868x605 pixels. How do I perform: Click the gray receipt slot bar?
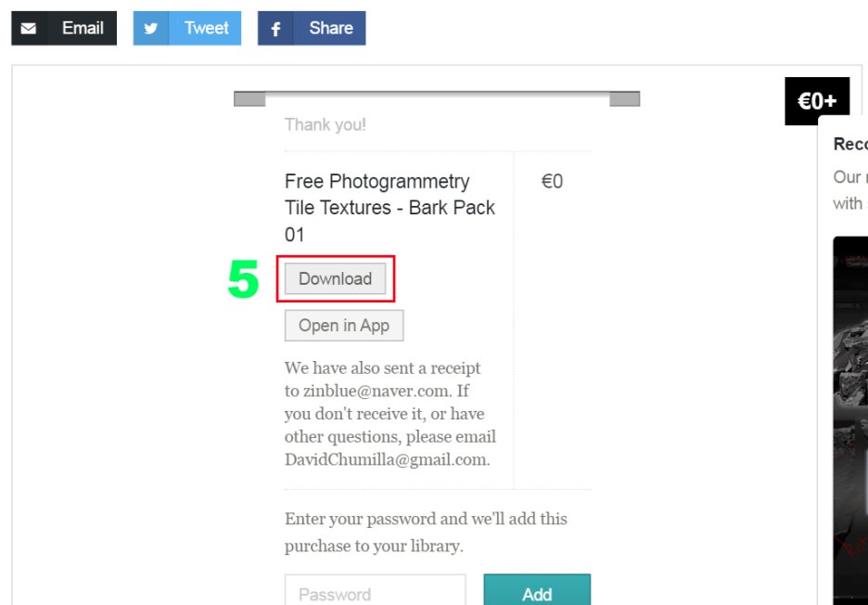tap(437, 98)
